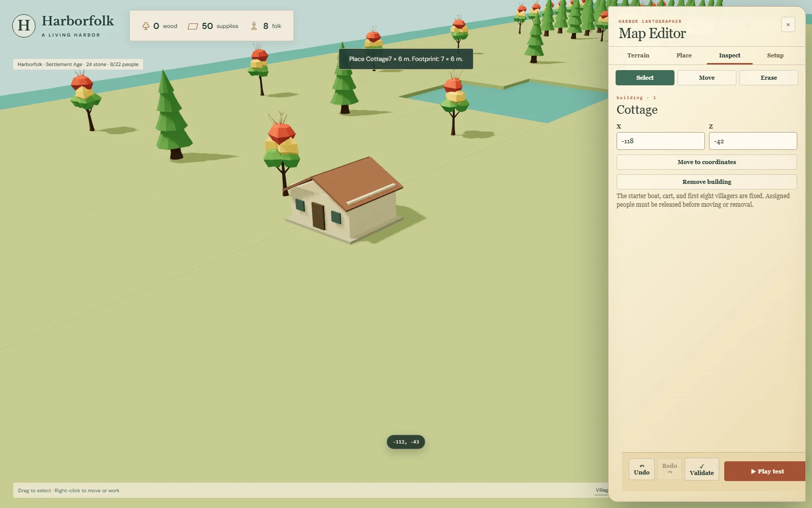Switch to the Terrain tab
The width and height of the screenshot is (812, 508).
(638, 55)
